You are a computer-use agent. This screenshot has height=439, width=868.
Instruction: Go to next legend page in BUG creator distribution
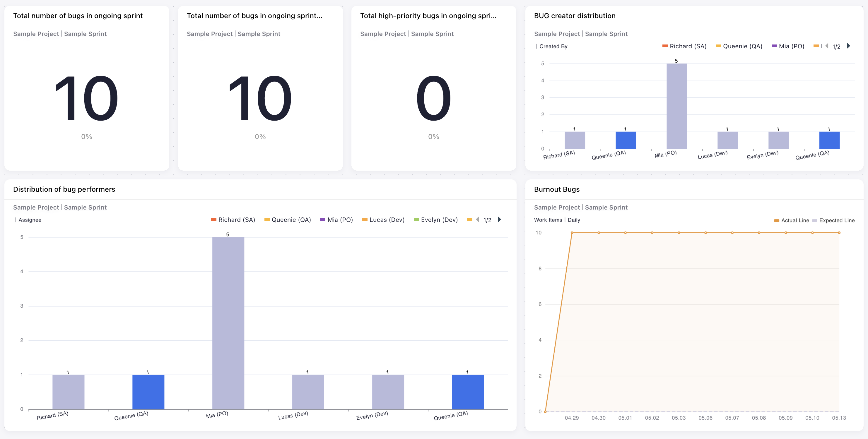pyautogui.click(x=848, y=46)
